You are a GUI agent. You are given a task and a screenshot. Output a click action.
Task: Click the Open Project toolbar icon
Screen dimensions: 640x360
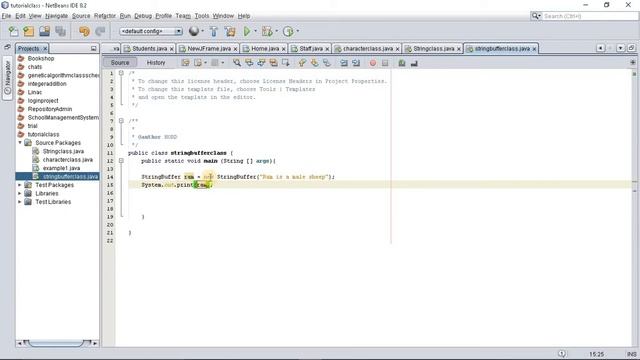[x=44, y=31]
